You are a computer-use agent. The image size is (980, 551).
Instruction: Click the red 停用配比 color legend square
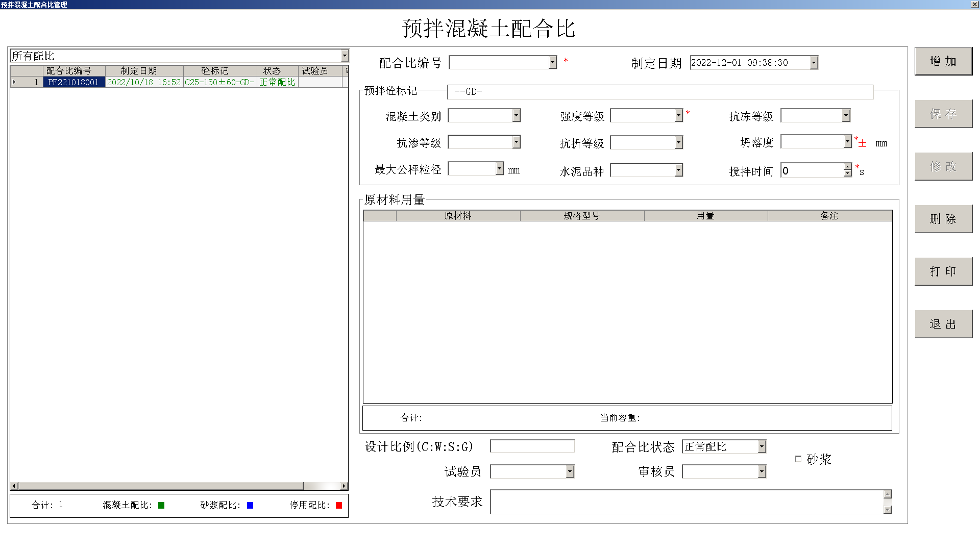pyautogui.click(x=339, y=505)
